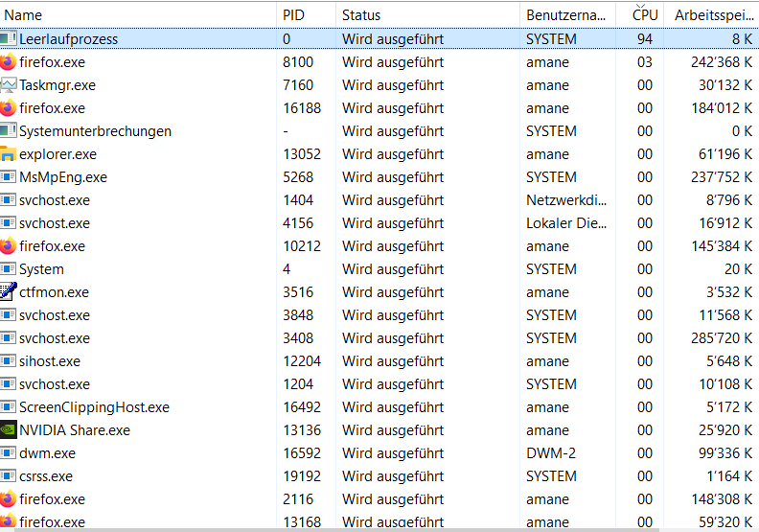Click PID value 19192
Viewport: 759px width, 532px height.
pyautogui.click(x=302, y=476)
